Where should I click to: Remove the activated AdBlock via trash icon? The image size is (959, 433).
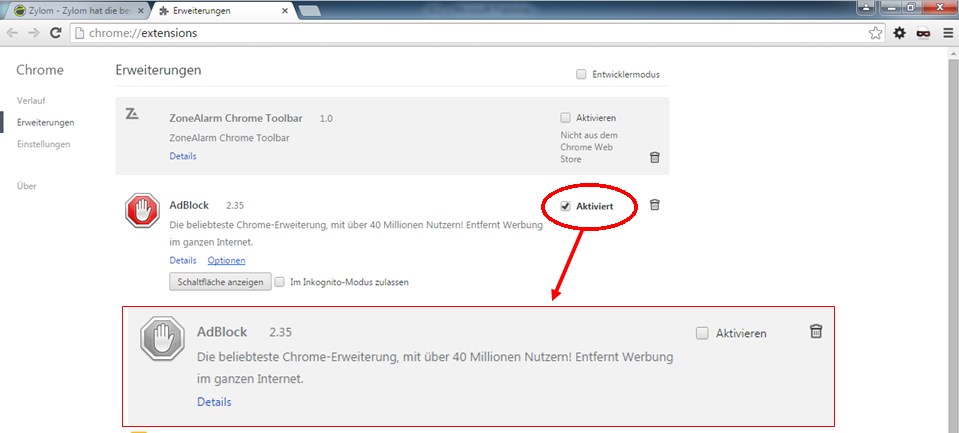click(x=654, y=204)
